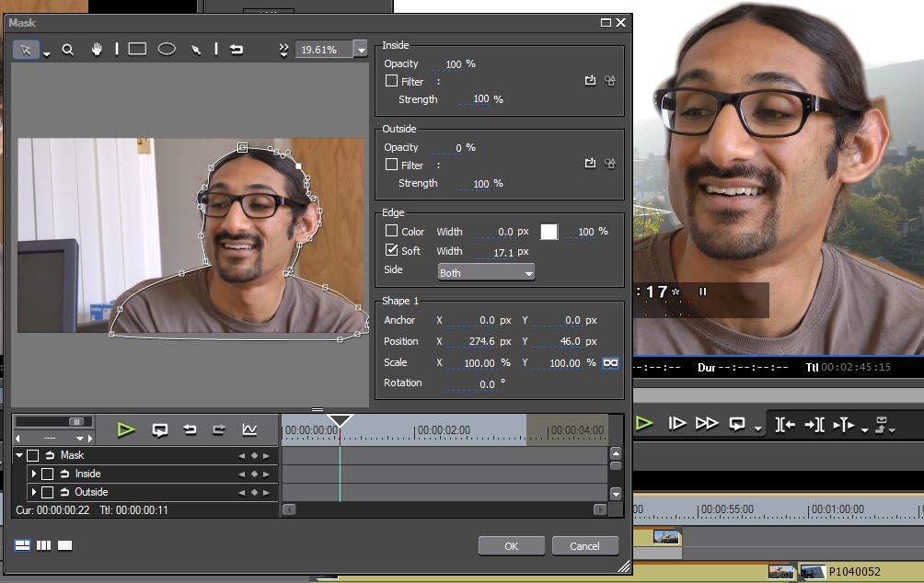
Task: Click the scale X/Y link icon
Action: [610, 363]
